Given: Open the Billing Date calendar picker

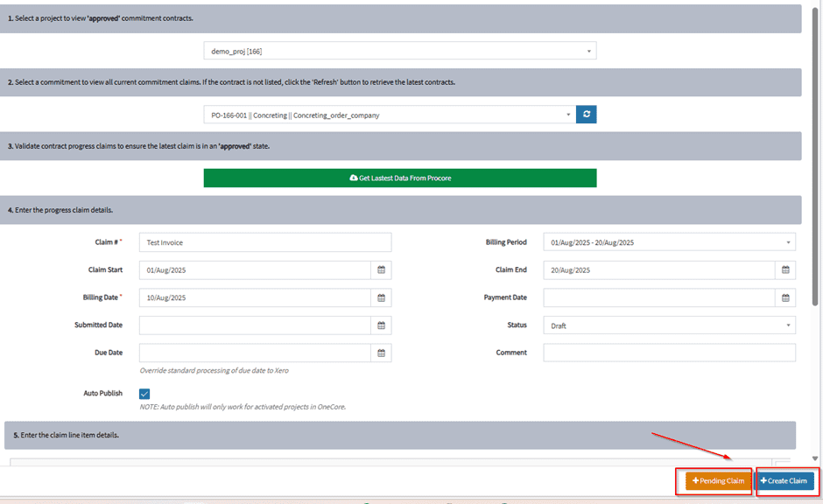Looking at the screenshot, I should pyautogui.click(x=381, y=297).
